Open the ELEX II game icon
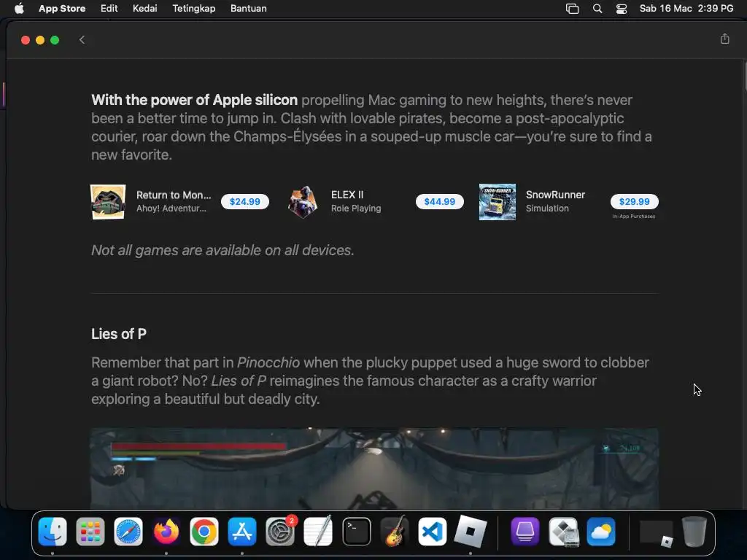 [x=303, y=202]
